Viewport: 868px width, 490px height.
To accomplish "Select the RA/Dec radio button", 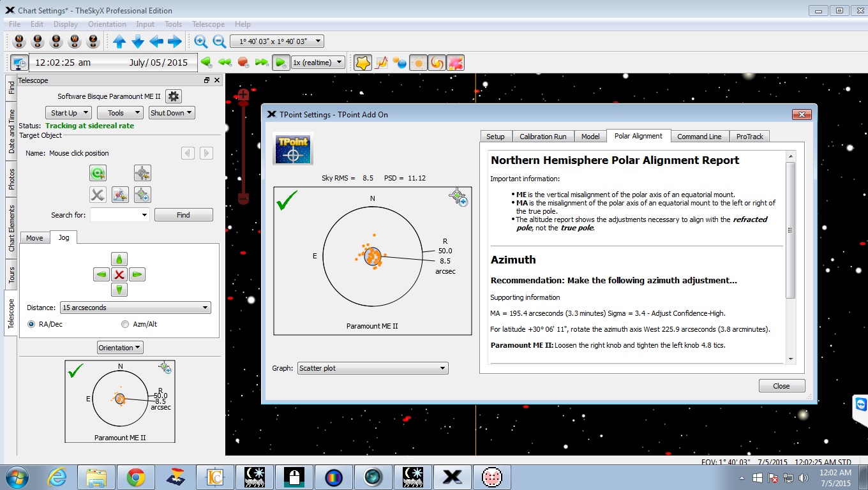I will pyautogui.click(x=32, y=324).
